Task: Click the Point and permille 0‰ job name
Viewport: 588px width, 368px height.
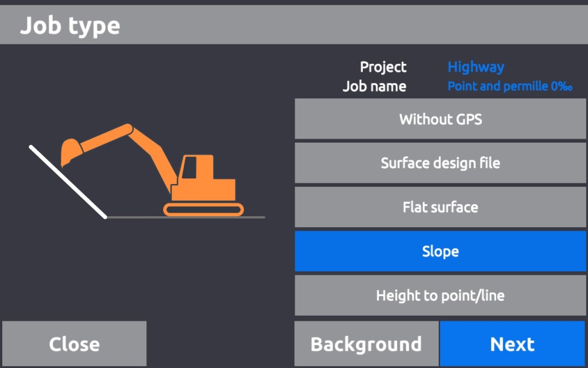Action: coord(510,86)
